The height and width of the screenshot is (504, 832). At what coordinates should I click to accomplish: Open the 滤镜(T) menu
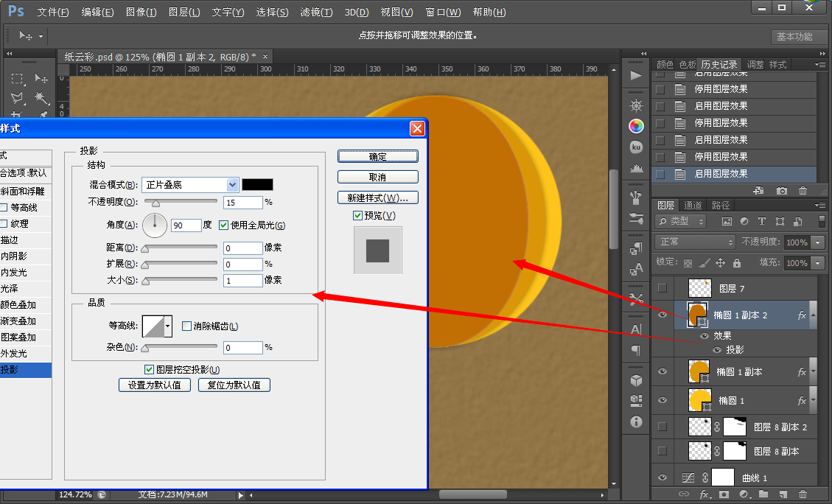click(316, 13)
